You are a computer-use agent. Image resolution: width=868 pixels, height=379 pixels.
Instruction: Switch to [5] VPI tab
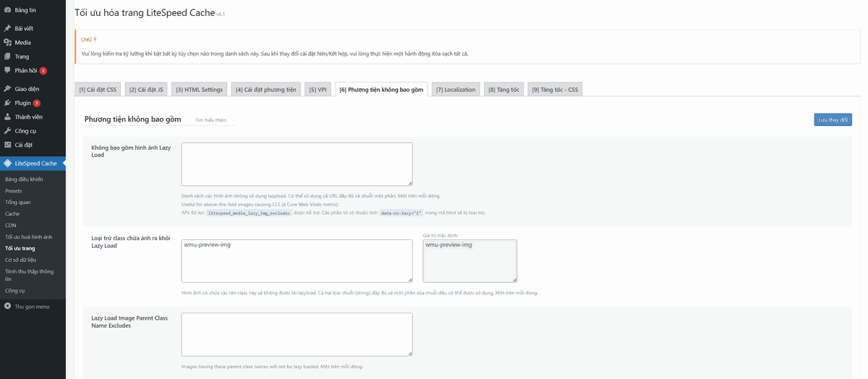pos(318,90)
